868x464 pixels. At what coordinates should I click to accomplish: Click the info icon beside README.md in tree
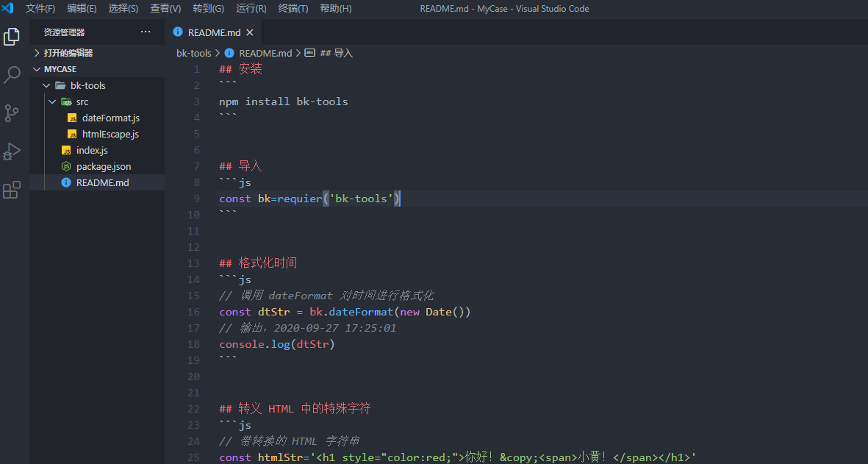click(66, 182)
